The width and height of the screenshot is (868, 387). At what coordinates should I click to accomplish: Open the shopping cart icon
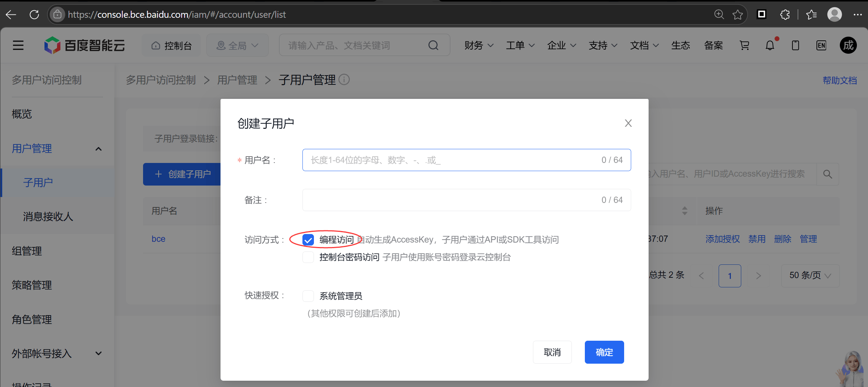(744, 45)
